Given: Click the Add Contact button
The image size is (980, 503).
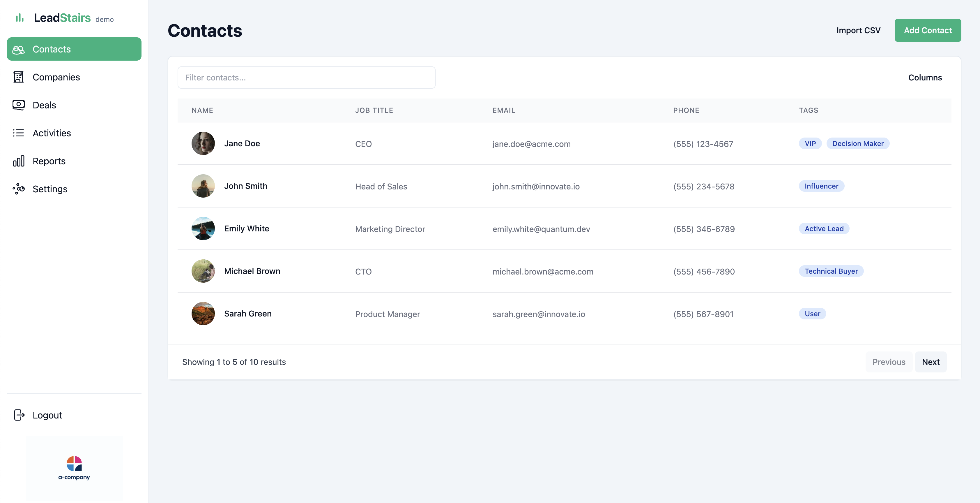Looking at the screenshot, I should 928,30.
